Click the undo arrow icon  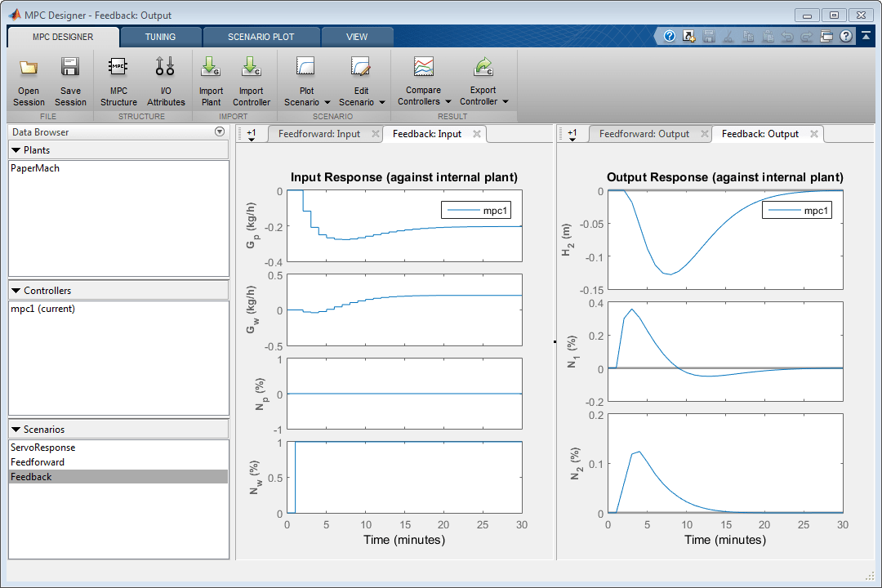787,37
